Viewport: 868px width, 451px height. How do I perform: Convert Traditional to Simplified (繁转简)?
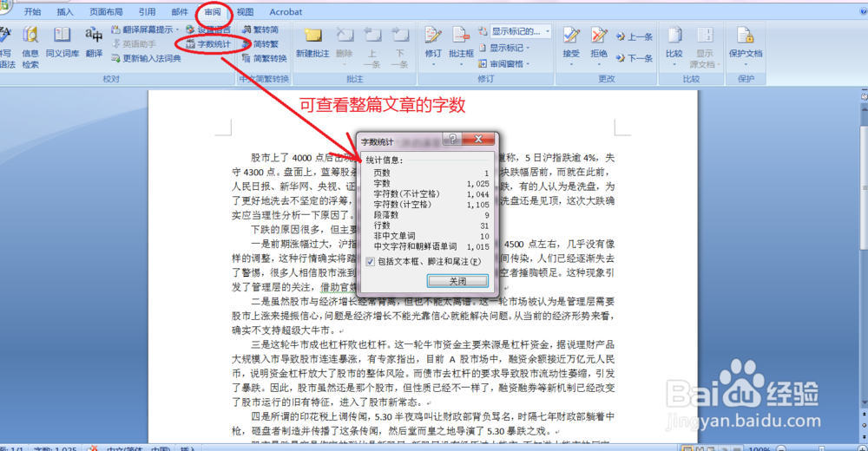260,29
